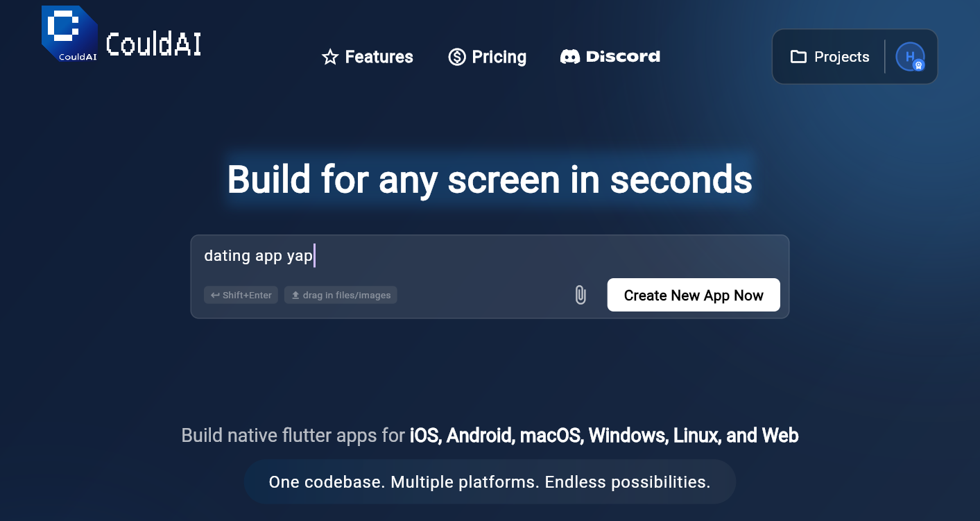Screen dimensions: 980x521
Task: Click the "Build for any screen in seconds" headline
Action: [490, 179]
